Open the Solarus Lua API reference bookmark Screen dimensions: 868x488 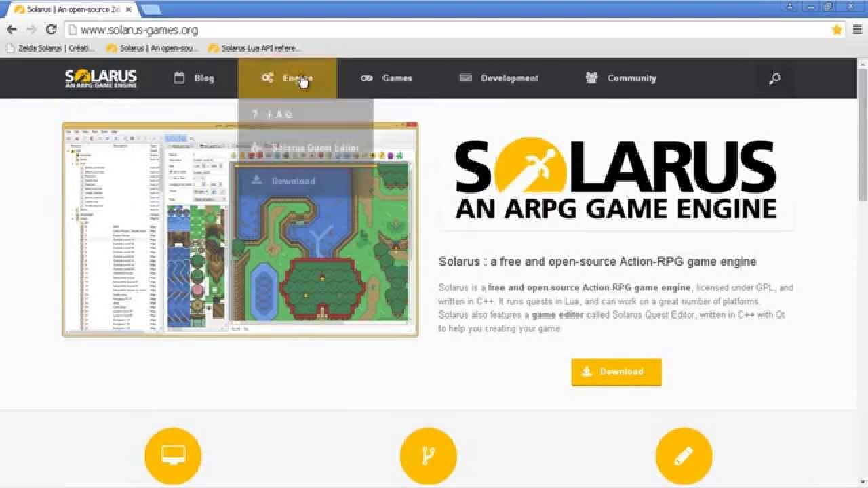click(x=254, y=48)
